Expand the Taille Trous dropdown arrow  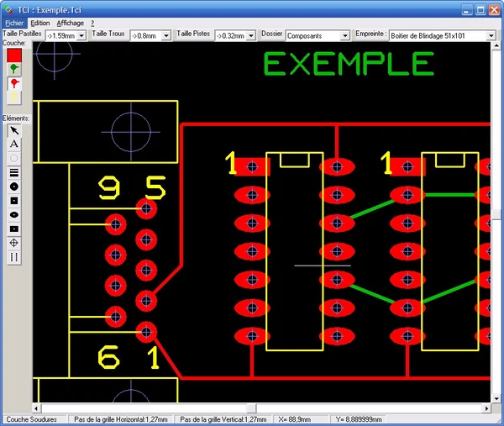(x=166, y=35)
